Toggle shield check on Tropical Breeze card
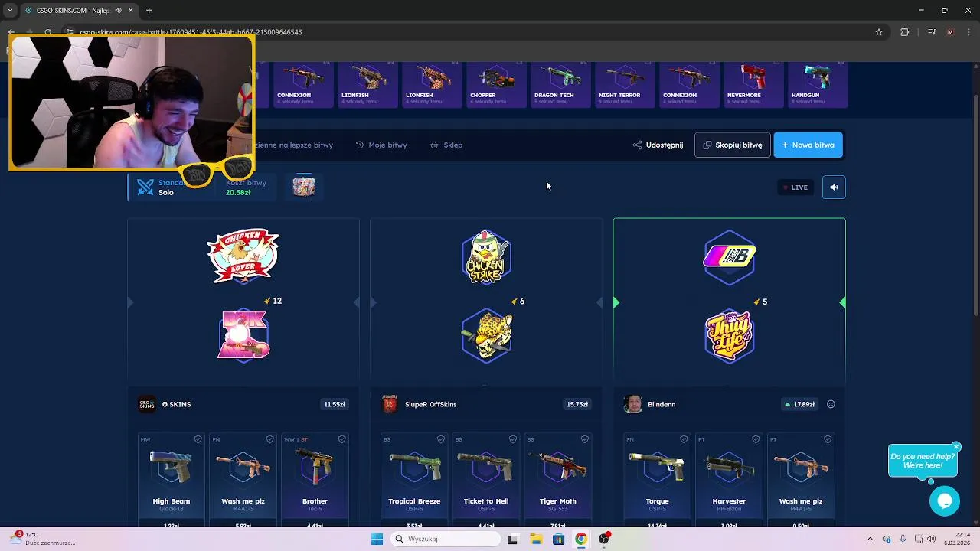 tap(440, 439)
